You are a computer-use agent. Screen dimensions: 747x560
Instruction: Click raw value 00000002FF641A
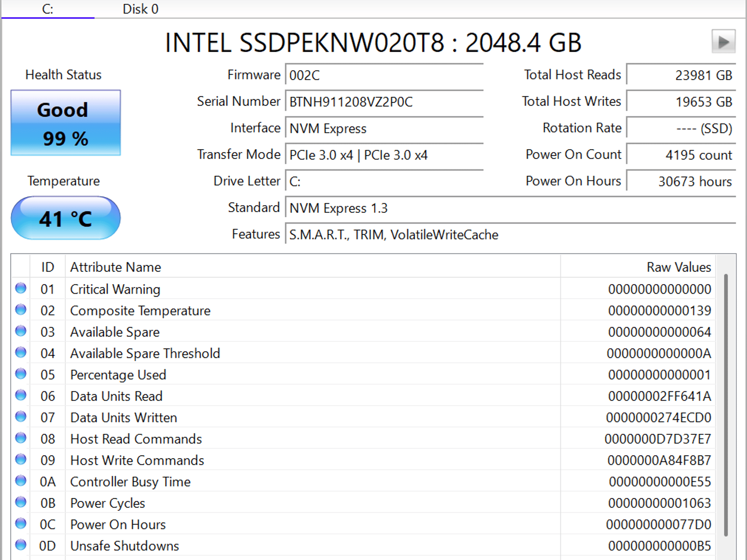click(x=659, y=396)
